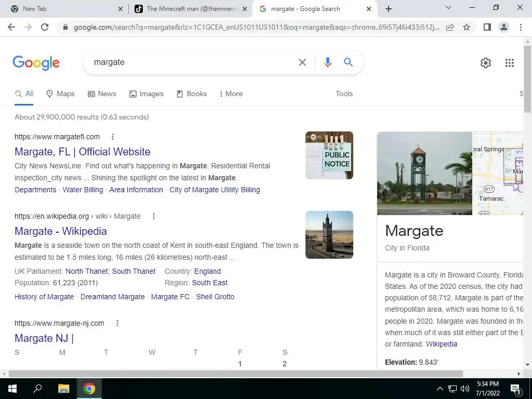Open the Water Billing sitelink
This screenshot has width=532, height=399.
(x=83, y=190)
